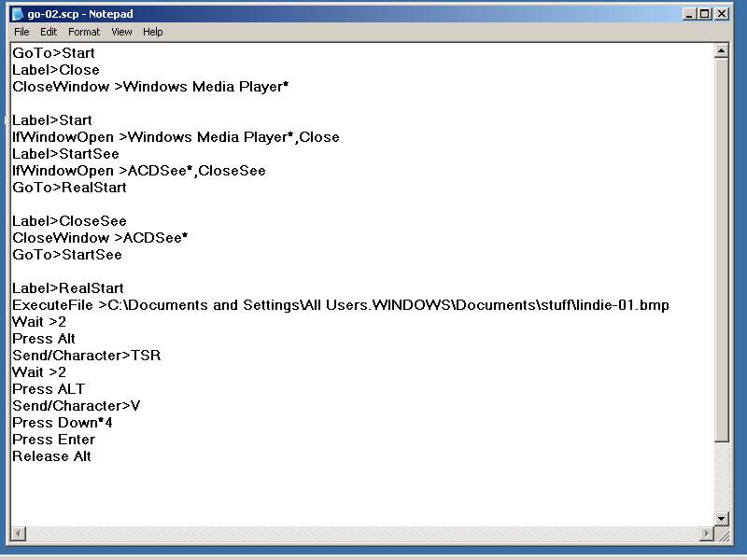Viewport: 747px width, 560px height.
Task: Open the Format menu
Action: pyautogui.click(x=84, y=32)
